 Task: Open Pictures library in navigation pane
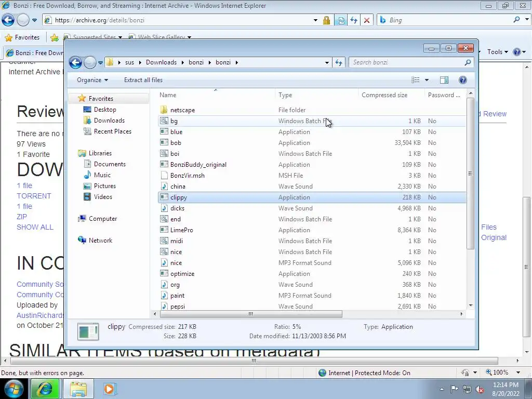pos(104,186)
